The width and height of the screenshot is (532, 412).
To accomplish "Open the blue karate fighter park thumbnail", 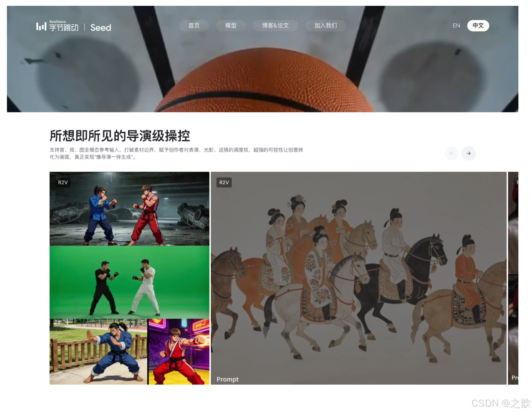I will tap(98, 351).
